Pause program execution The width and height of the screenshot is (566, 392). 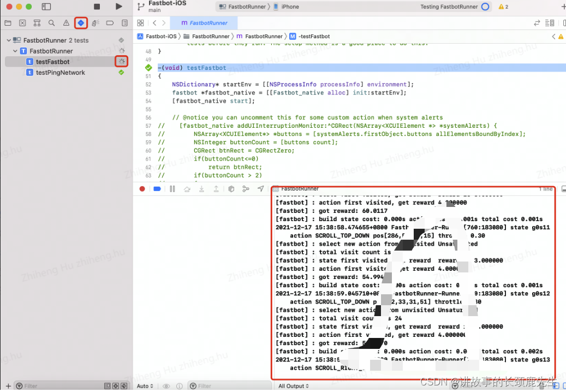click(172, 189)
